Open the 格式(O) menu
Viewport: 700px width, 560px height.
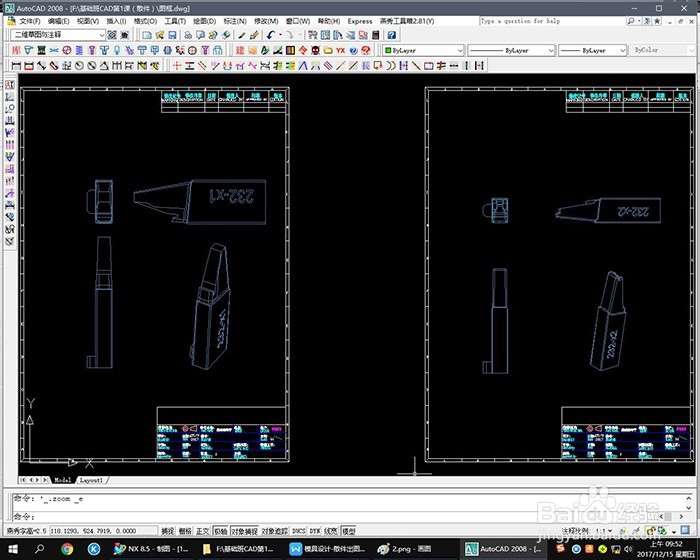146,21
